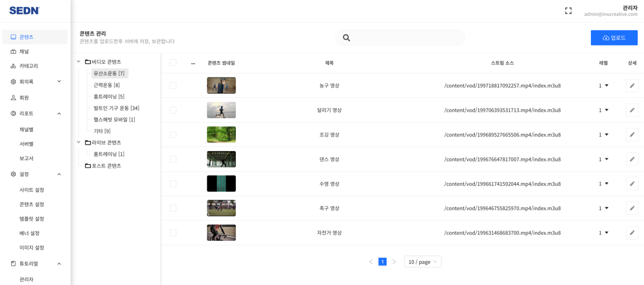This screenshot has width=644, height=285.
Task: Go to 콘텐츠 설정
Action: (x=32, y=204)
